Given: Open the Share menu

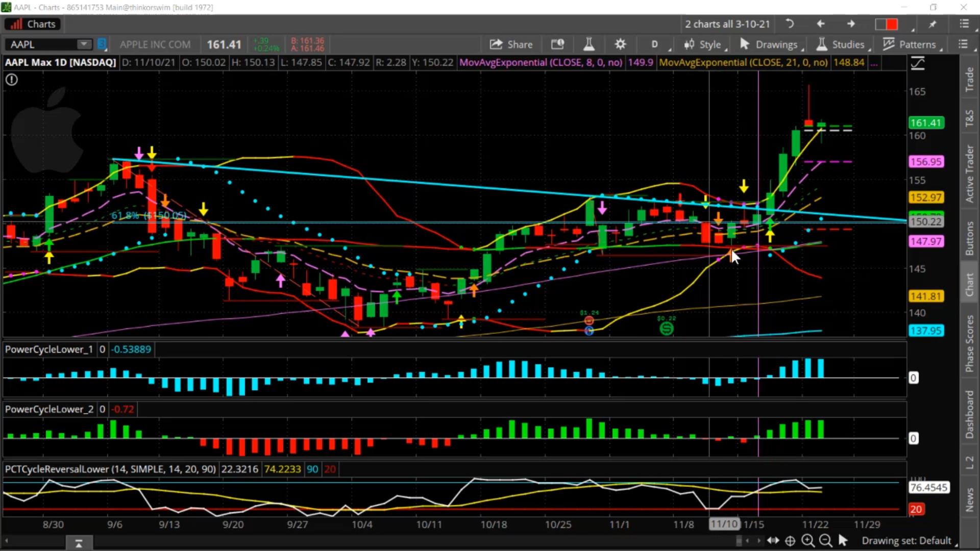Looking at the screenshot, I should tap(511, 44).
